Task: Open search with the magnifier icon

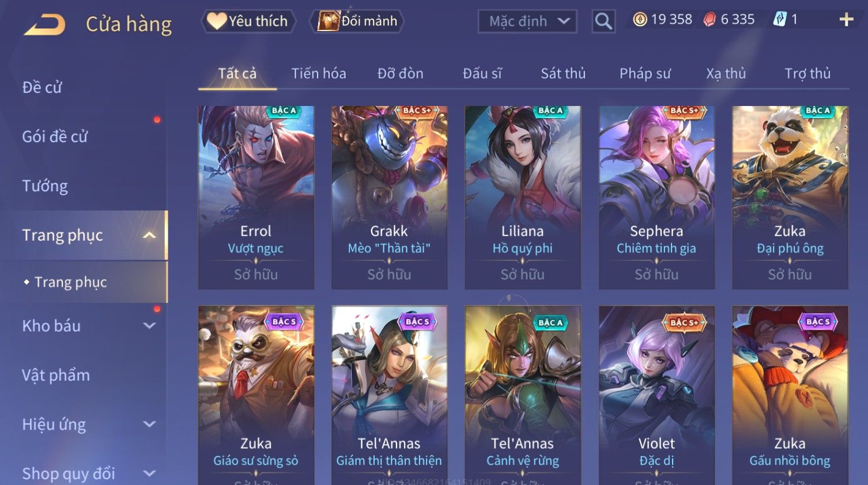Action: coord(603,21)
